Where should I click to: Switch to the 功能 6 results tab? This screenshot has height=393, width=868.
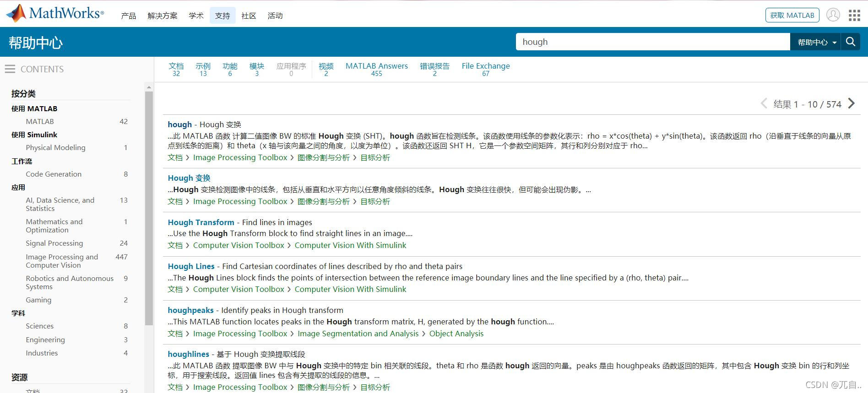230,70
